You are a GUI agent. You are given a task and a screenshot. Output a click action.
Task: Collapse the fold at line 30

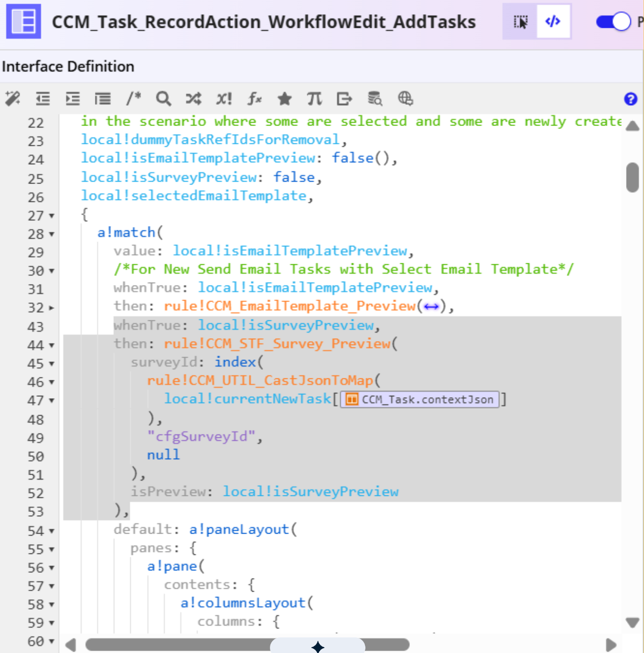(x=51, y=271)
